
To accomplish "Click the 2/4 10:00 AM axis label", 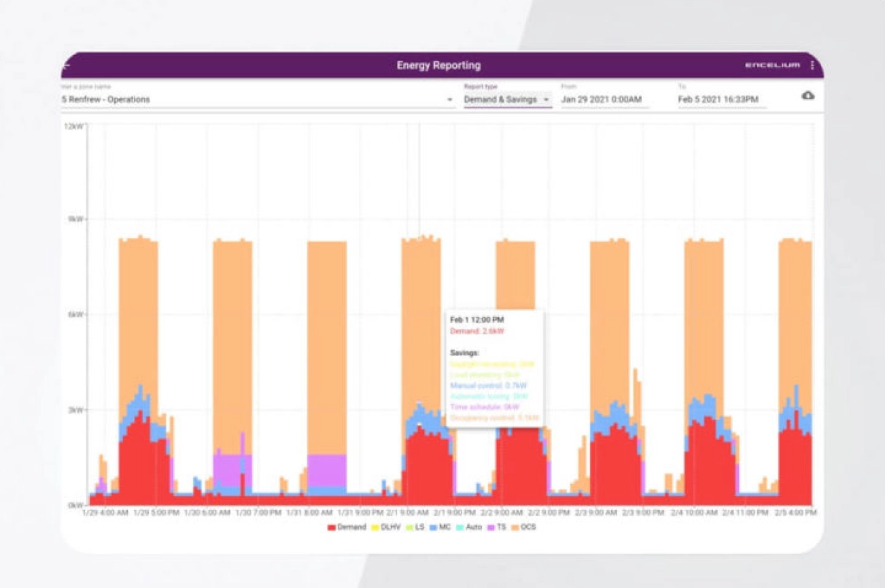I will point(694,513).
